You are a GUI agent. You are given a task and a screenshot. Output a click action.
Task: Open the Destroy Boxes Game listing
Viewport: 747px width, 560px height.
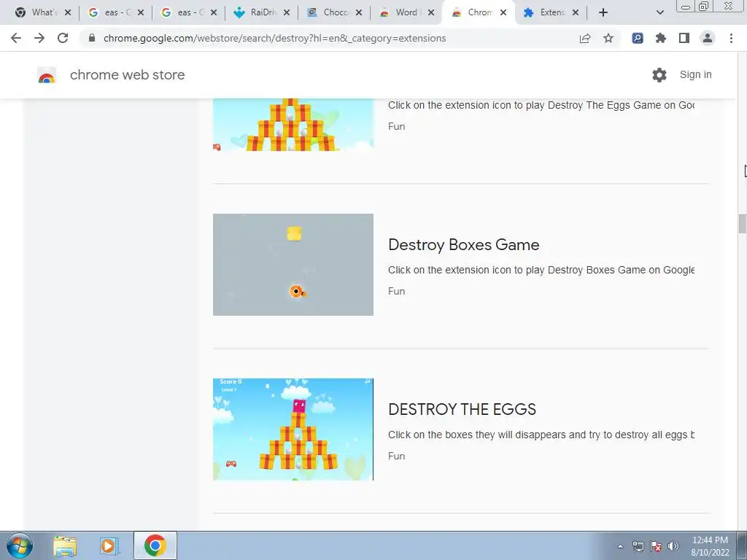(x=463, y=245)
